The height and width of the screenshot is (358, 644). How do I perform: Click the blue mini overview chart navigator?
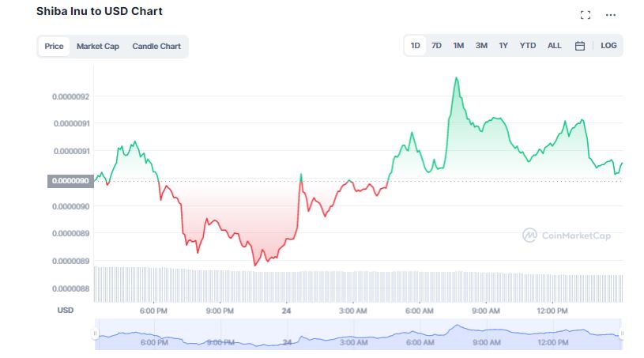point(358,334)
